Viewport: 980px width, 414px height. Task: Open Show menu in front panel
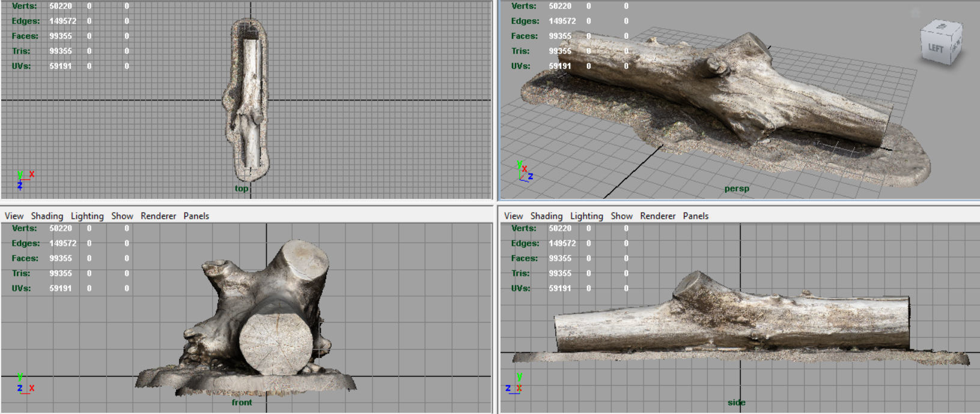tap(122, 216)
